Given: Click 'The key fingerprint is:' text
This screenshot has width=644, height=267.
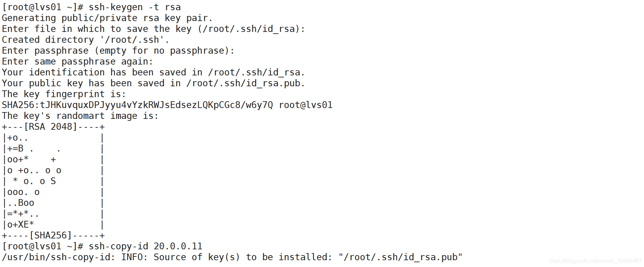Looking at the screenshot, I should (x=64, y=94).
